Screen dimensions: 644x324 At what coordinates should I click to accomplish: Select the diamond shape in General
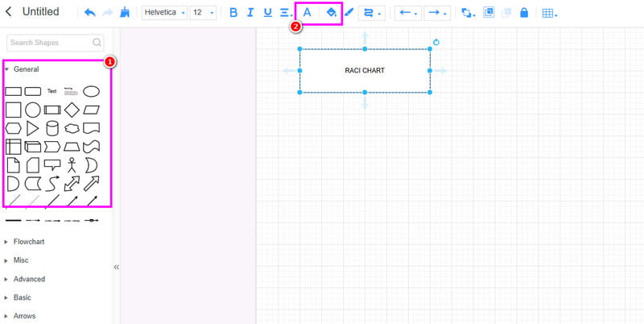pyautogui.click(x=72, y=110)
